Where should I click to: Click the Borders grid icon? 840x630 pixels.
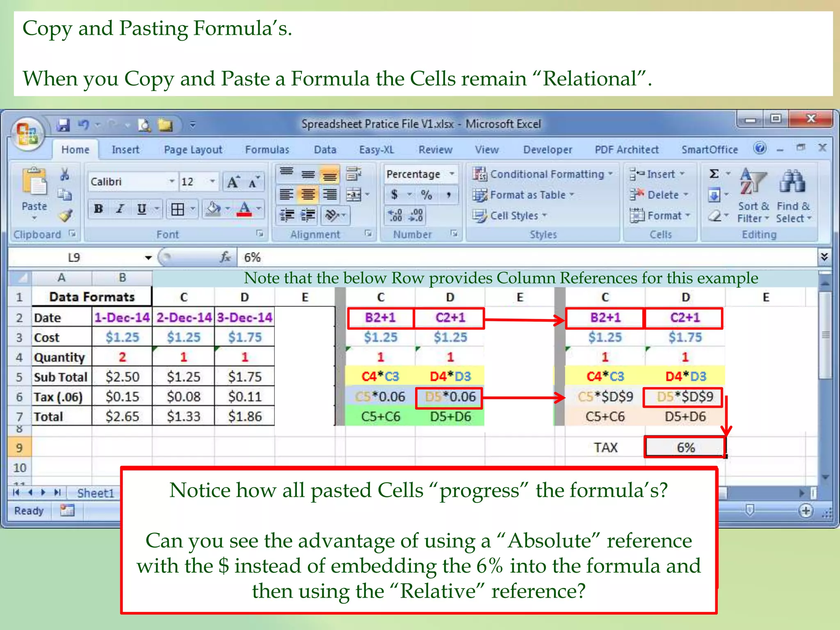[x=178, y=209]
